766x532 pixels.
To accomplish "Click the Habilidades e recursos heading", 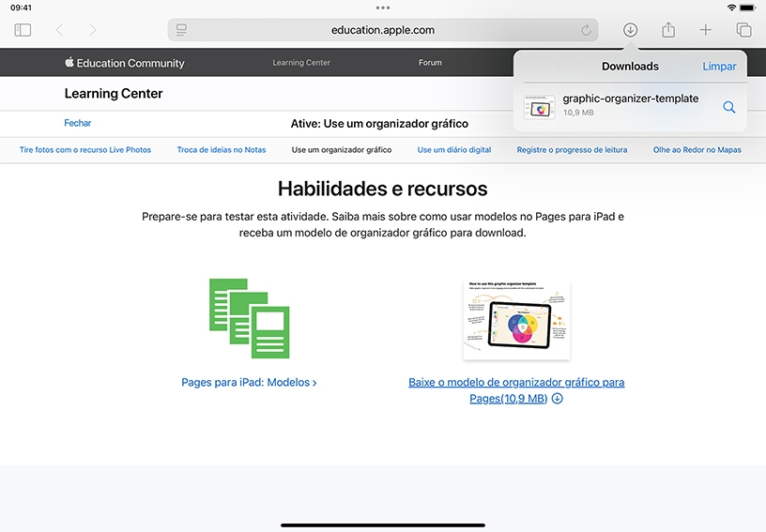I will click(x=382, y=189).
